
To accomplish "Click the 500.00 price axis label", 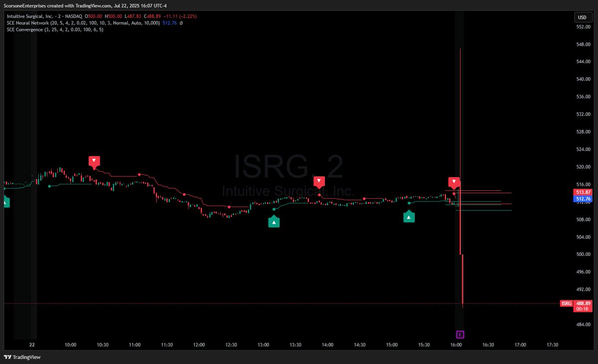I will (x=583, y=254).
